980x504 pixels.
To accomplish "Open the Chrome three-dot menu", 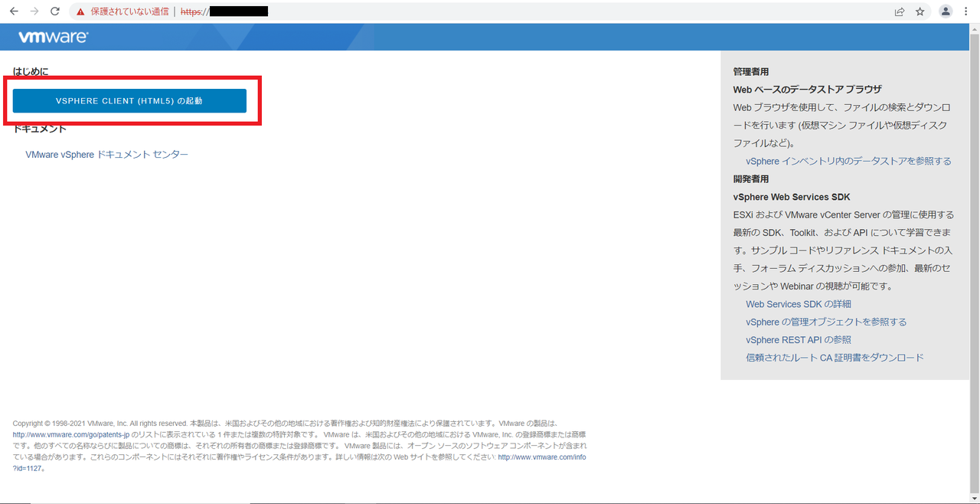I will (966, 11).
